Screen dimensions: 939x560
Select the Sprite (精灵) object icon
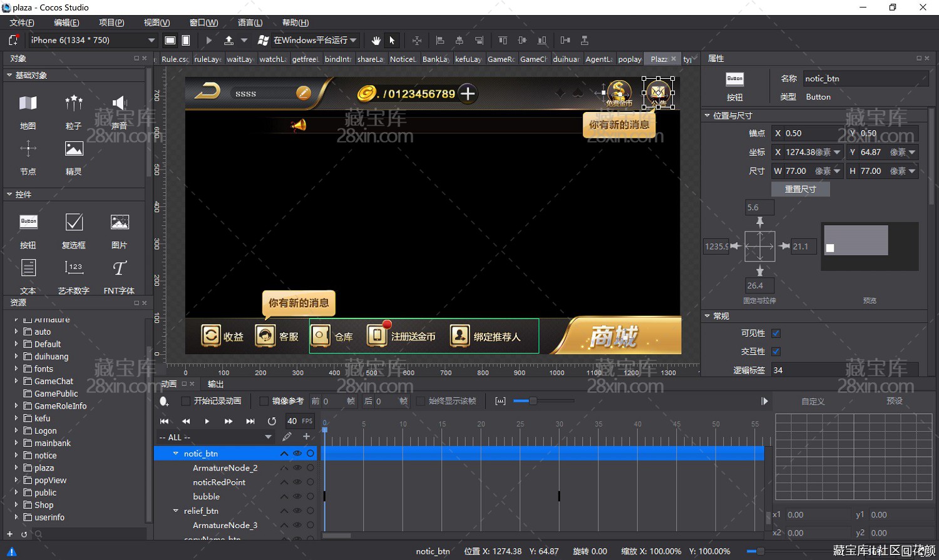point(74,149)
